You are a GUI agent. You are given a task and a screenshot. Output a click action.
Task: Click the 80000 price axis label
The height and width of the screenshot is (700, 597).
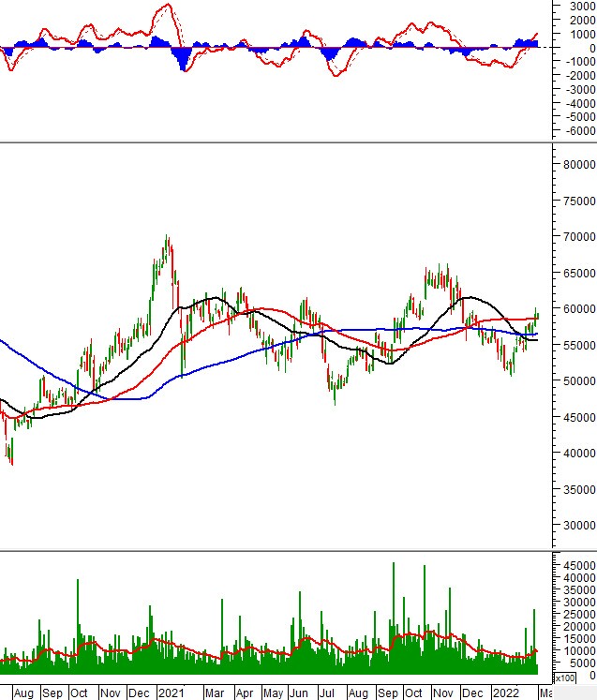tap(578, 165)
